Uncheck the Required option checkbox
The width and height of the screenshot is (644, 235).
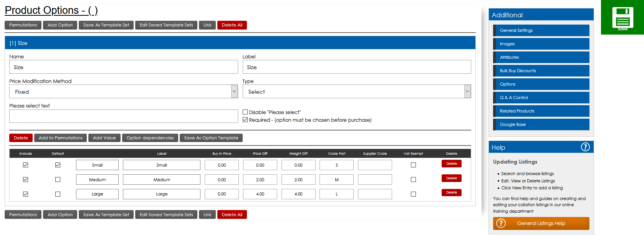click(x=245, y=120)
